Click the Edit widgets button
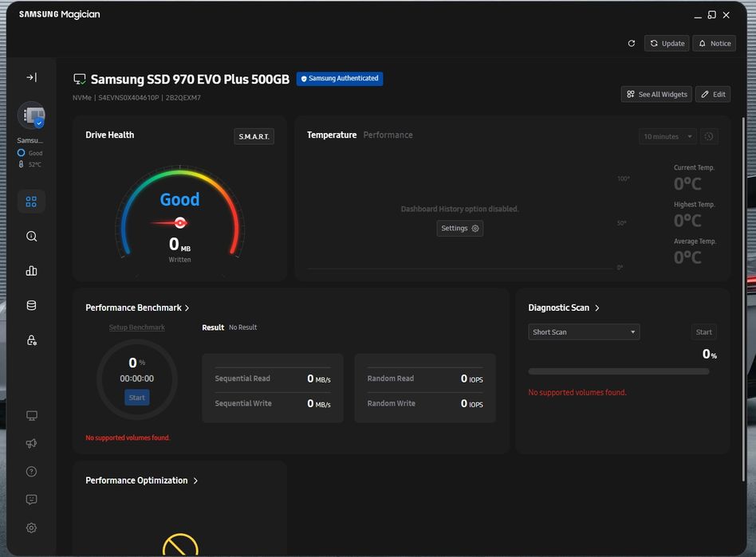756x557 pixels. (x=713, y=95)
